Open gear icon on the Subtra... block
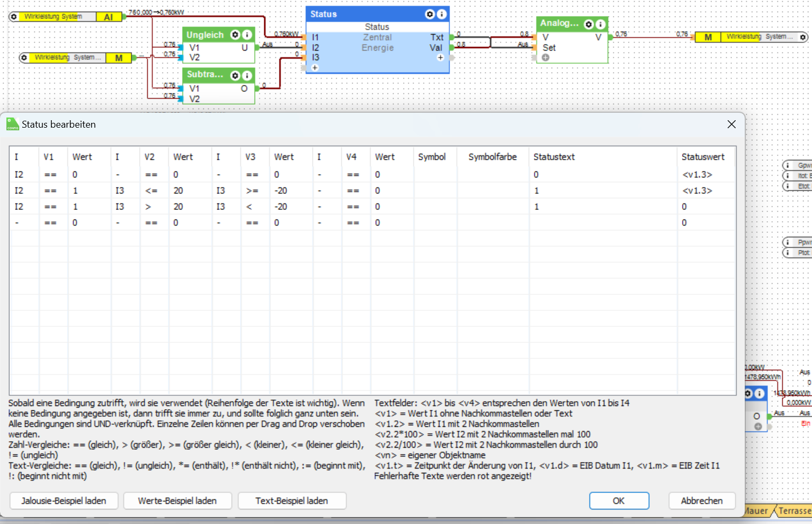Image resolution: width=812 pixels, height=524 pixels. pos(235,76)
